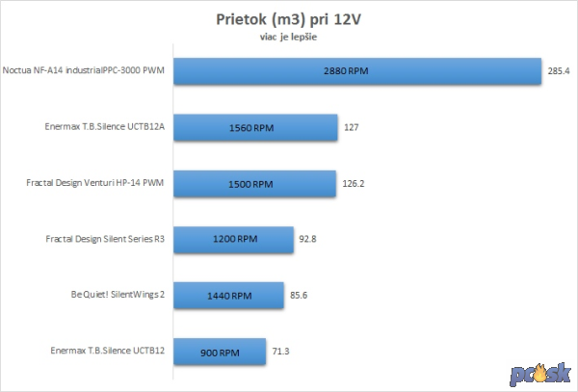
Task: Select the SilentWings 2 1440 RPM bar
Action: 228,296
